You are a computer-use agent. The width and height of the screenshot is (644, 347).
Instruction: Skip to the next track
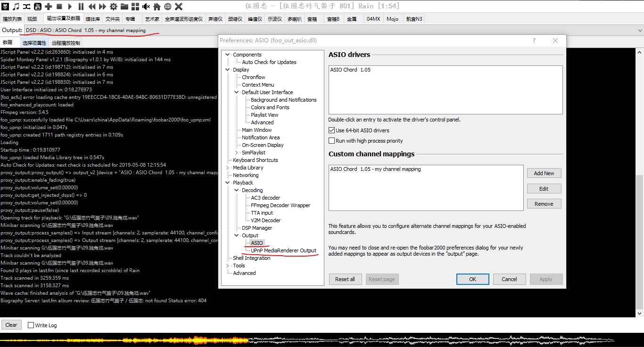102,6
